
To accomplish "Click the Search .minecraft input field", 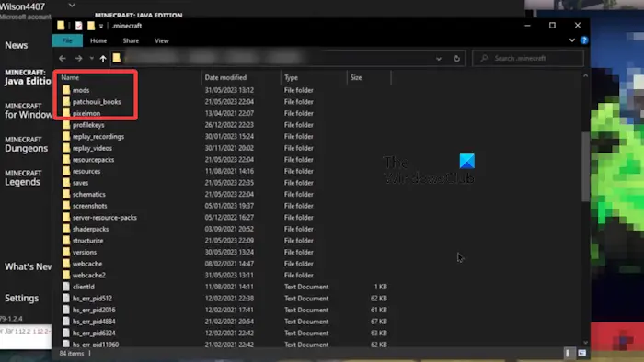I will tap(528, 58).
